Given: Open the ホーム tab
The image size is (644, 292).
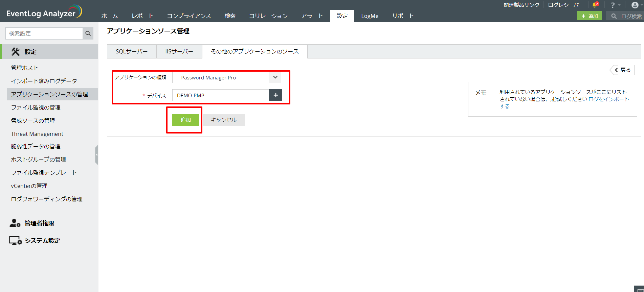Looking at the screenshot, I should click(x=110, y=16).
